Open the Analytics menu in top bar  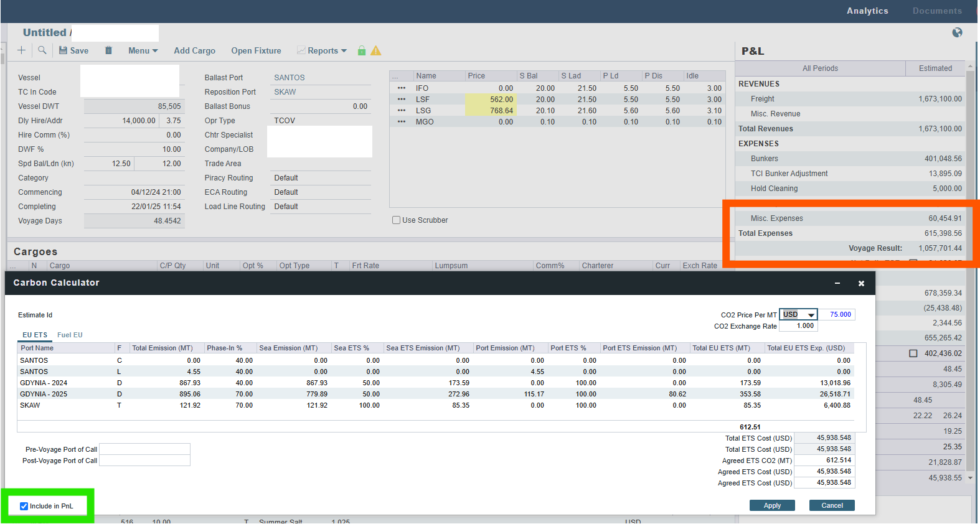(x=867, y=11)
